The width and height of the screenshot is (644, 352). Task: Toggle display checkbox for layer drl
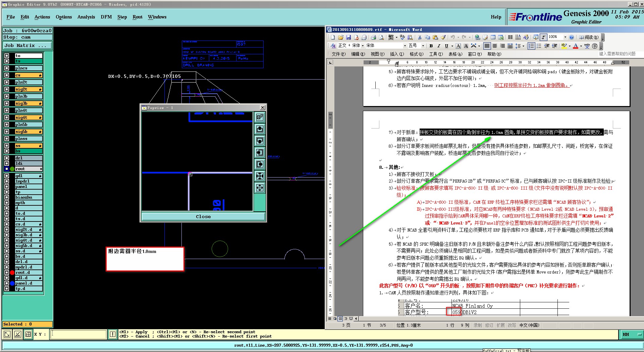[7, 158]
